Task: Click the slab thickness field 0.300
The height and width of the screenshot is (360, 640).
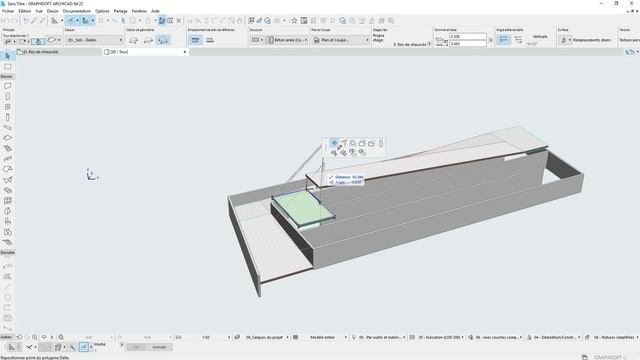Action: 468,36
